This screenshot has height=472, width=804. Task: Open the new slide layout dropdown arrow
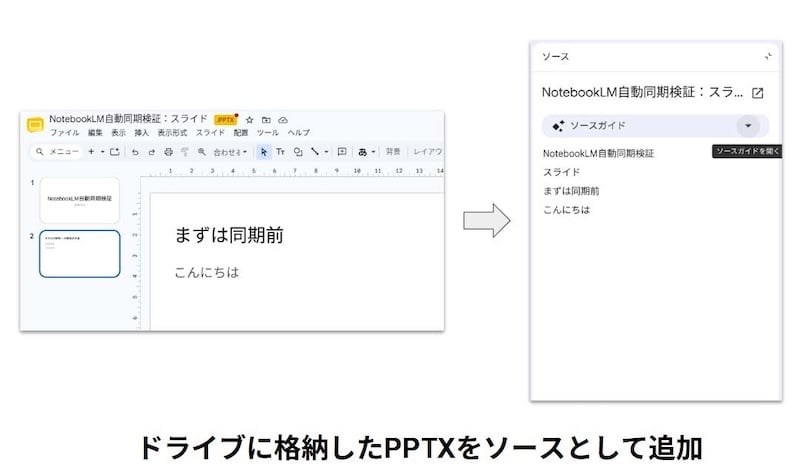tap(103, 152)
